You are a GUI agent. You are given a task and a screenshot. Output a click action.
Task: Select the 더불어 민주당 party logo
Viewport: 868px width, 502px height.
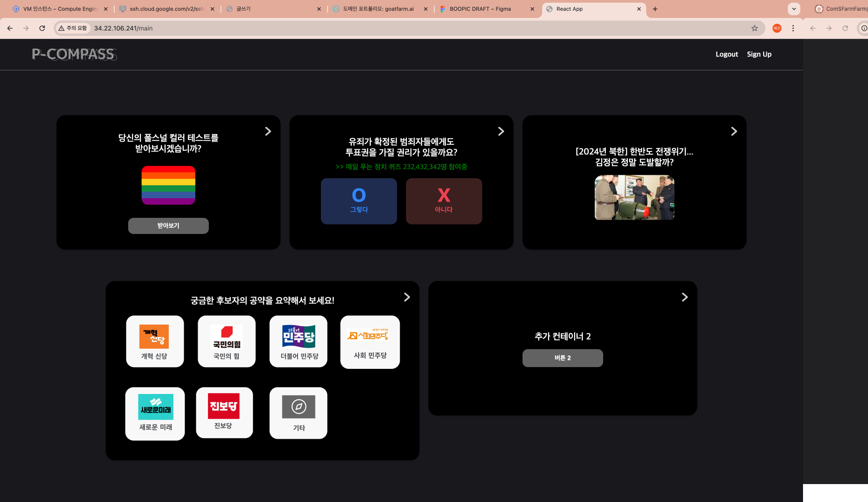pyautogui.click(x=298, y=337)
